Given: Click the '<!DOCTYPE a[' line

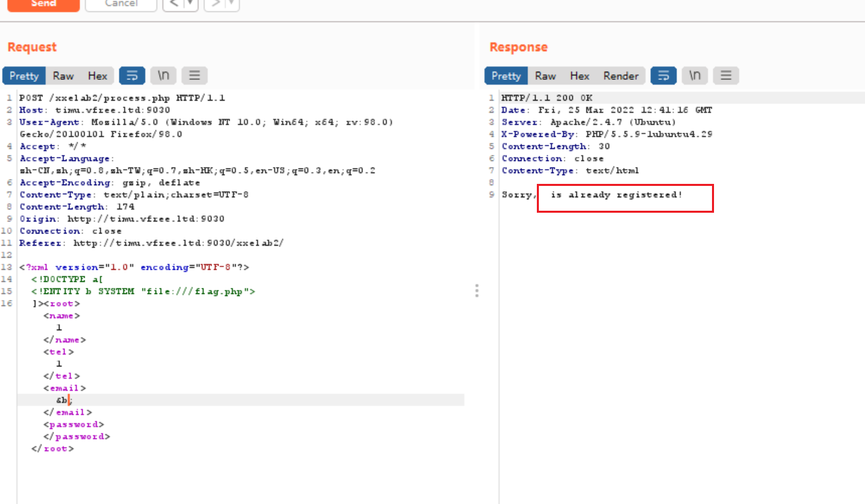Looking at the screenshot, I should tap(67, 279).
